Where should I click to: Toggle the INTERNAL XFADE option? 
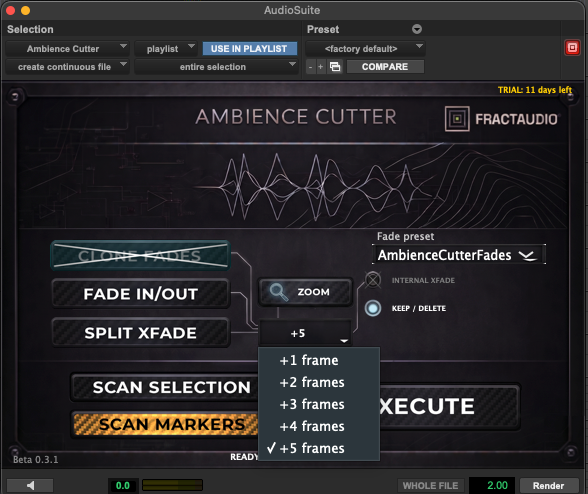tap(373, 280)
